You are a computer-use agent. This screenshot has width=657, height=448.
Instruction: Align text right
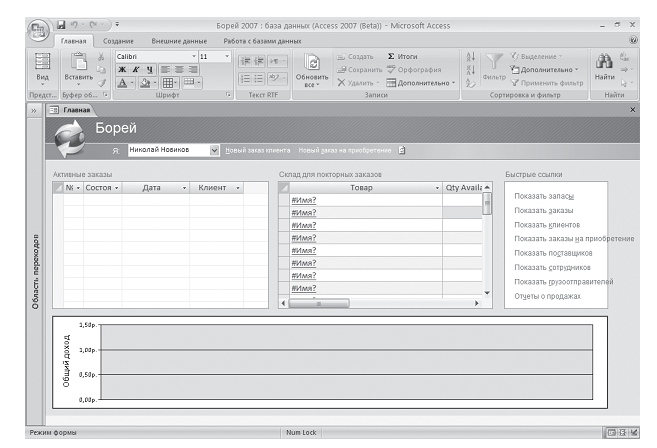point(193,70)
